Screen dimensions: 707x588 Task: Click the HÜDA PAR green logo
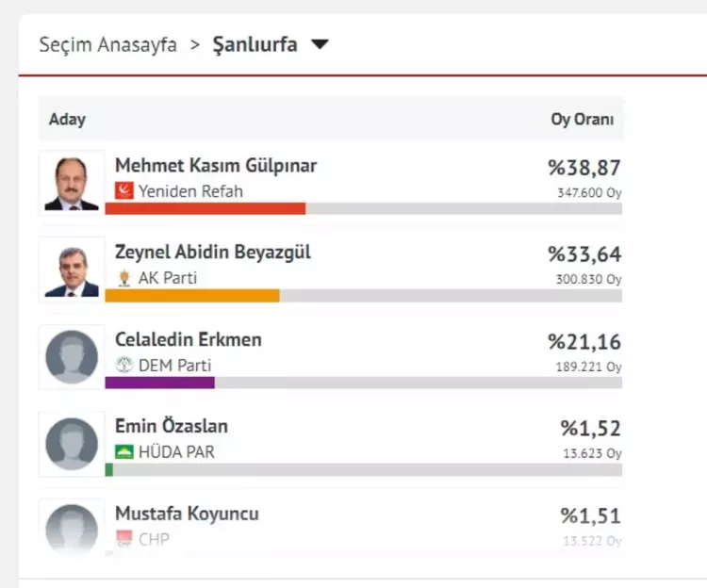(x=124, y=451)
